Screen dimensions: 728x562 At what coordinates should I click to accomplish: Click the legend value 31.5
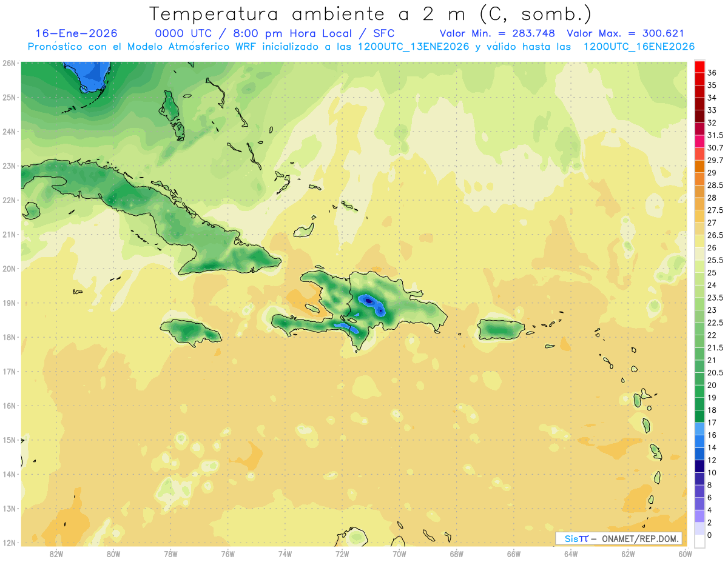pos(715,135)
